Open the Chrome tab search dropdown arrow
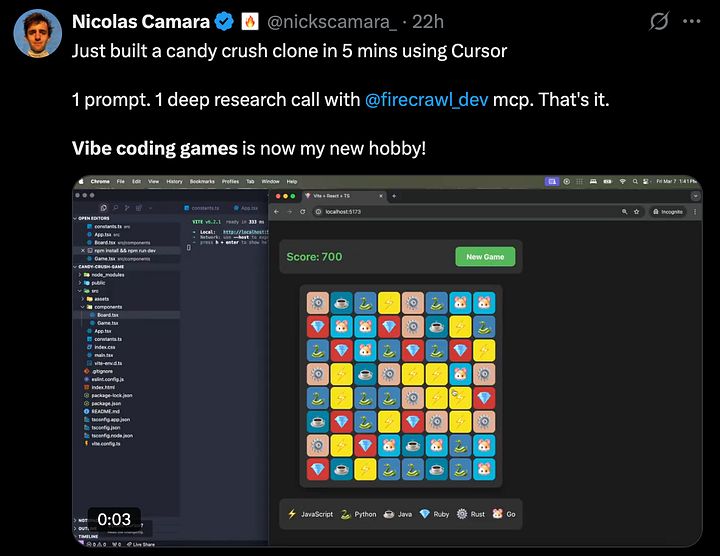Image resolution: width=720 pixels, height=556 pixels. click(695, 196)
